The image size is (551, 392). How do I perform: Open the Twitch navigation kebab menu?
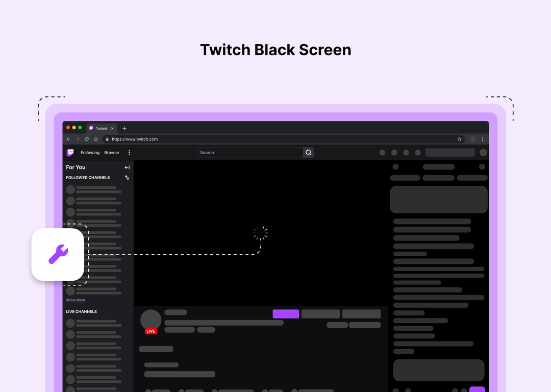click(x=129, y=152)
